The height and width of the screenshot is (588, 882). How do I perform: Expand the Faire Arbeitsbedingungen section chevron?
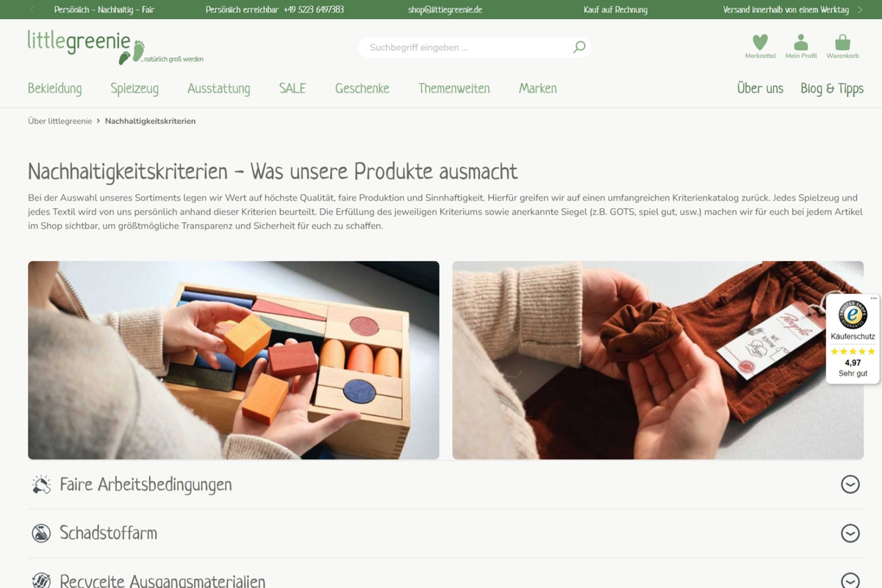[x=850, y=484]
